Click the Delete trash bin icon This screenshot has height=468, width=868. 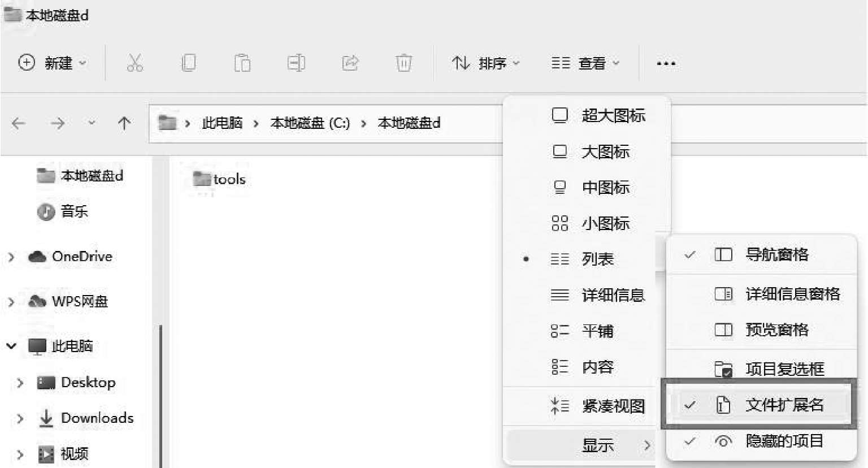coord(403,63)
